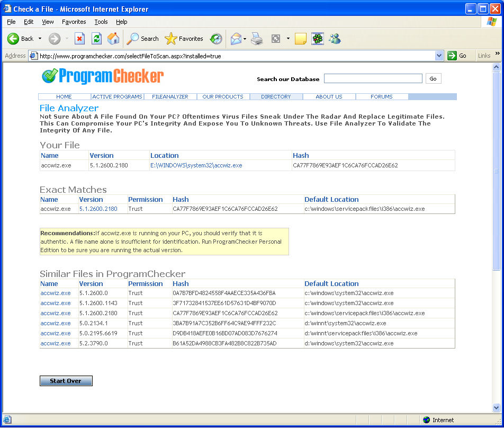Expand the Forward history dropdown arrow

click(67, 39)
